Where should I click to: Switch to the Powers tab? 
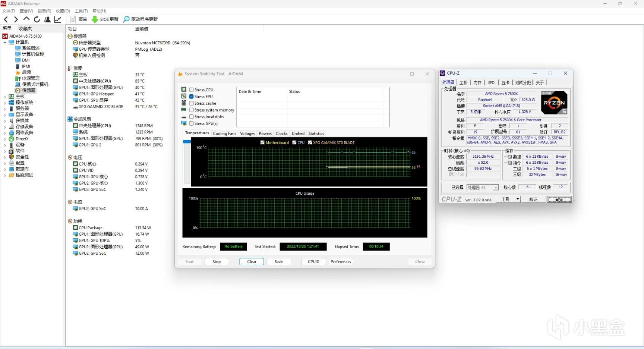click(265, 133)
